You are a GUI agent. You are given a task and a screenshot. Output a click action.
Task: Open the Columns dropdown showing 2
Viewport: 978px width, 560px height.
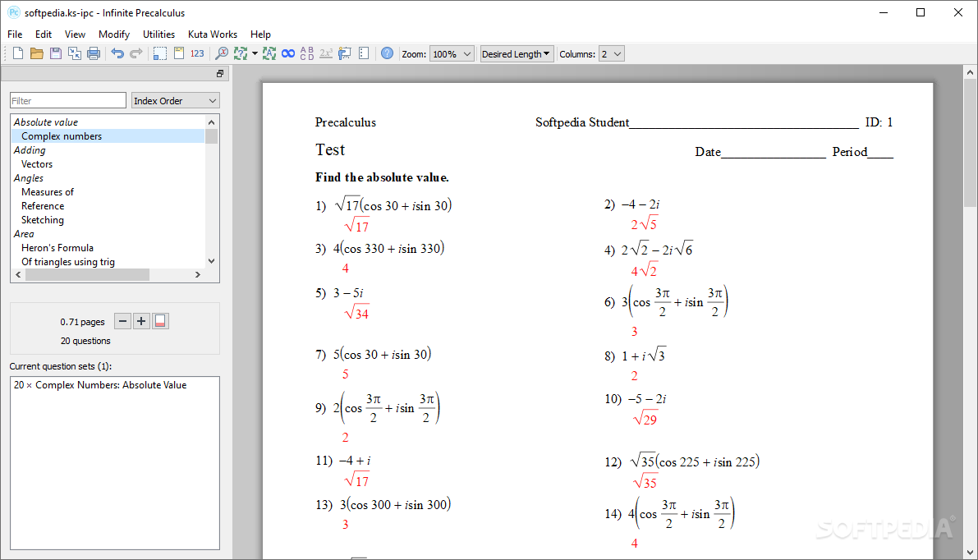[x=611, y=54]
